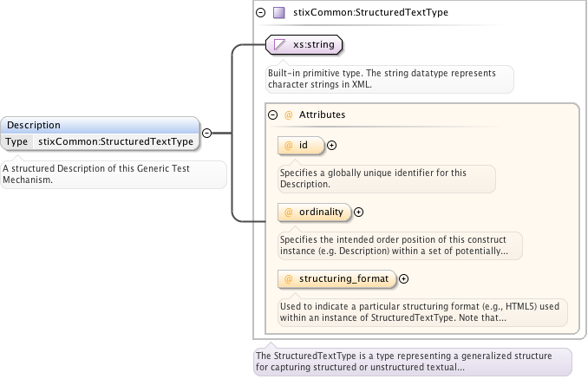The height and width of the screenshot is (379, 588).
Task: Expand the ordinality attribute plus button
Action: 359,212
